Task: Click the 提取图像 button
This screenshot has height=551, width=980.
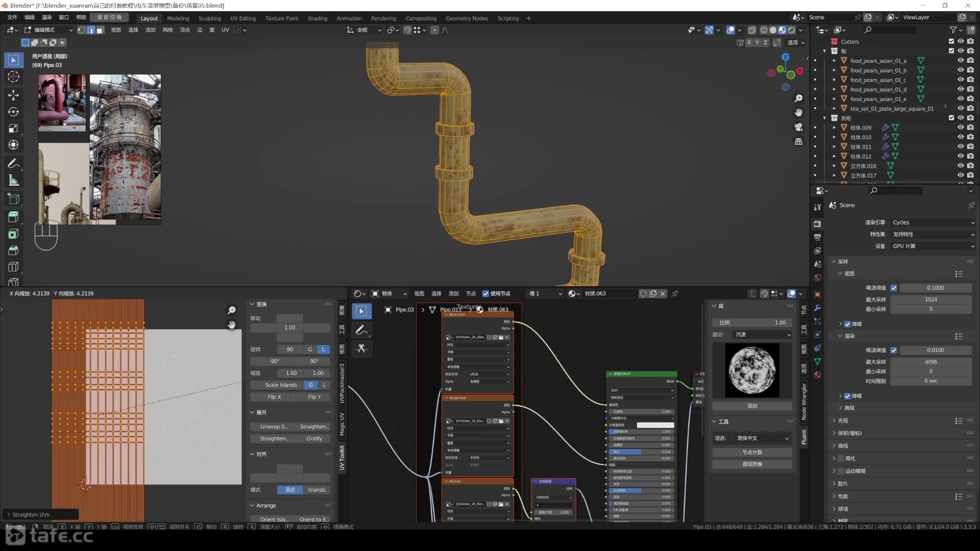Action: point(752,464)
